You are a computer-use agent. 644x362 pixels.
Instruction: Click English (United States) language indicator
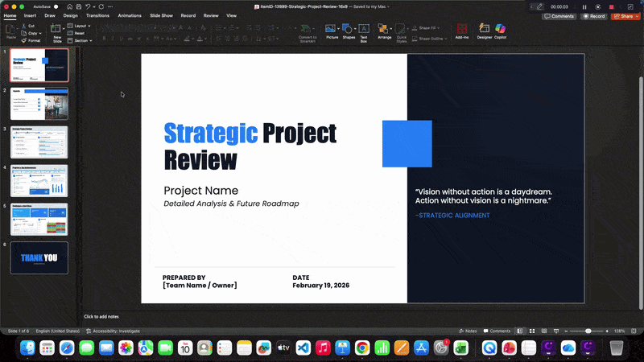coord(57,331)
